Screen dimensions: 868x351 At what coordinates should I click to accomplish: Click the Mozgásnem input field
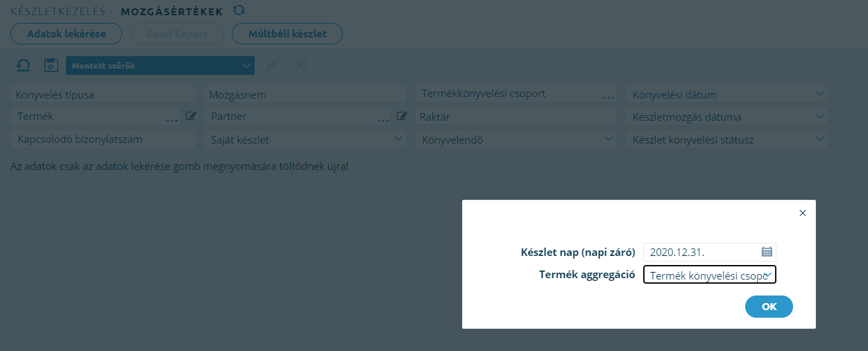[x=306, y=94]
